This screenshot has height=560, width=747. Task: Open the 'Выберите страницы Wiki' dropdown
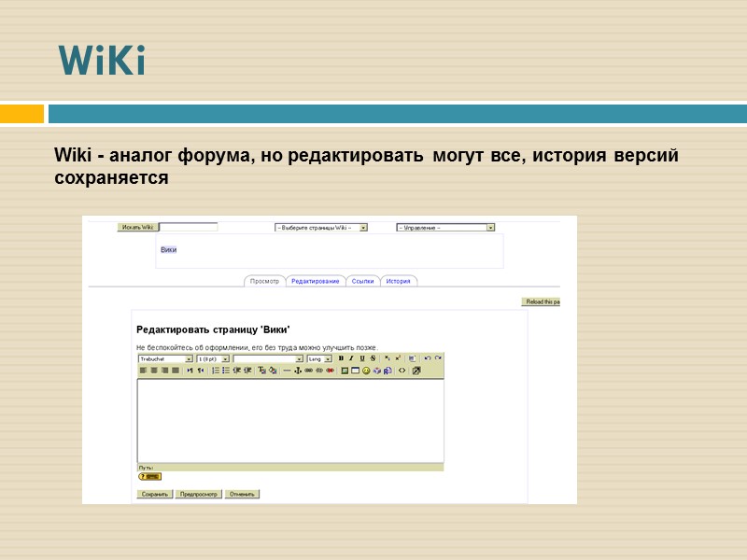[x=321, y=228]
